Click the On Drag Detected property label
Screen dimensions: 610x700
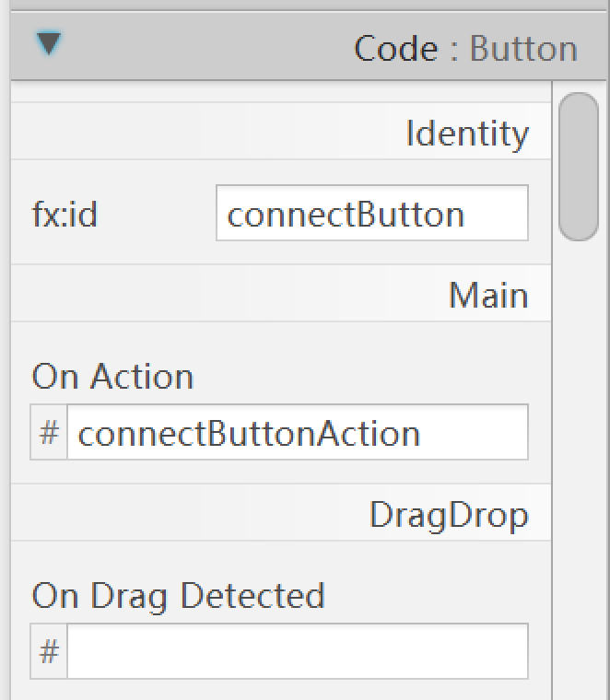click(179, 597)
